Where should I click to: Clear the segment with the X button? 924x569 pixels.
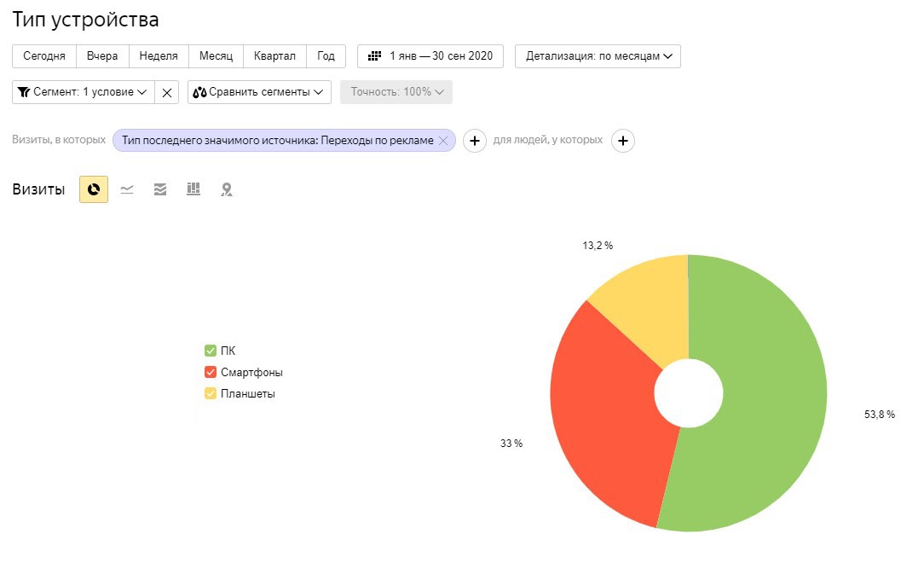[x=167, y=92]
